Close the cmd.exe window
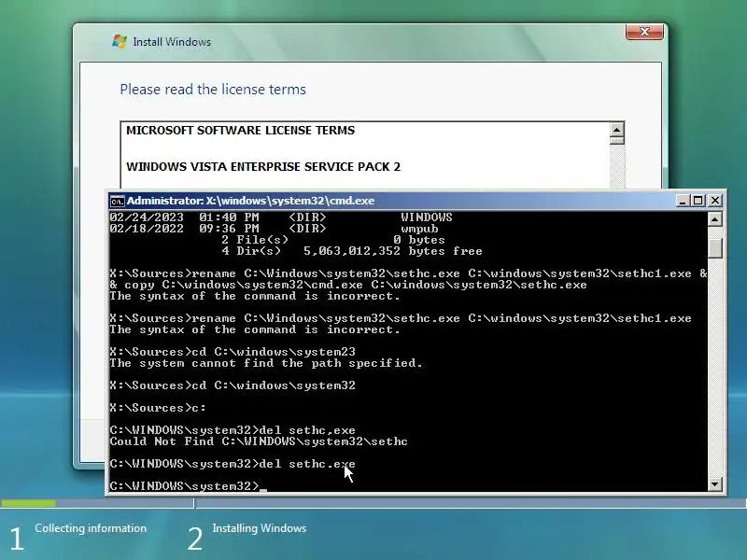747x560 pixels. pyautogui.click(x=714, y=201)
